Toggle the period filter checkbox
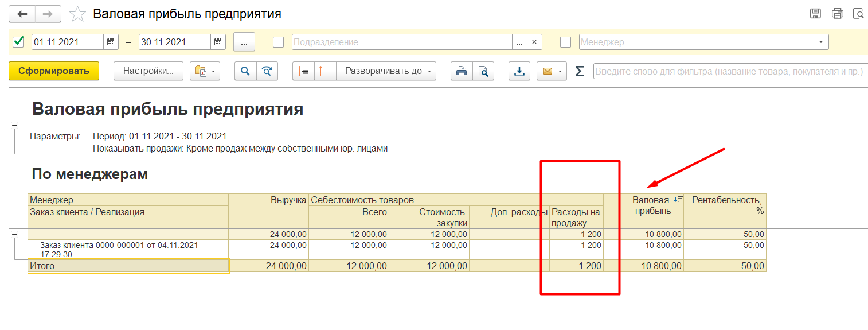868x330 pixels. tap(18, 41)
